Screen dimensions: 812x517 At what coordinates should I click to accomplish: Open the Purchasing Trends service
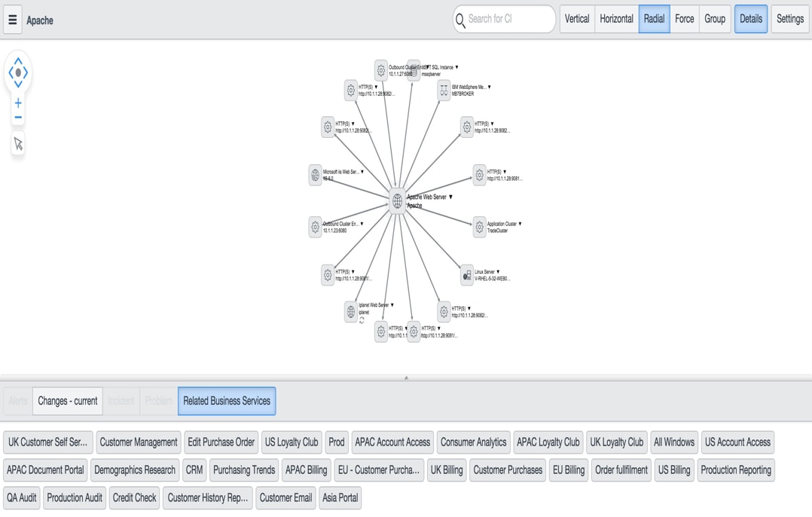pos(244,470)
